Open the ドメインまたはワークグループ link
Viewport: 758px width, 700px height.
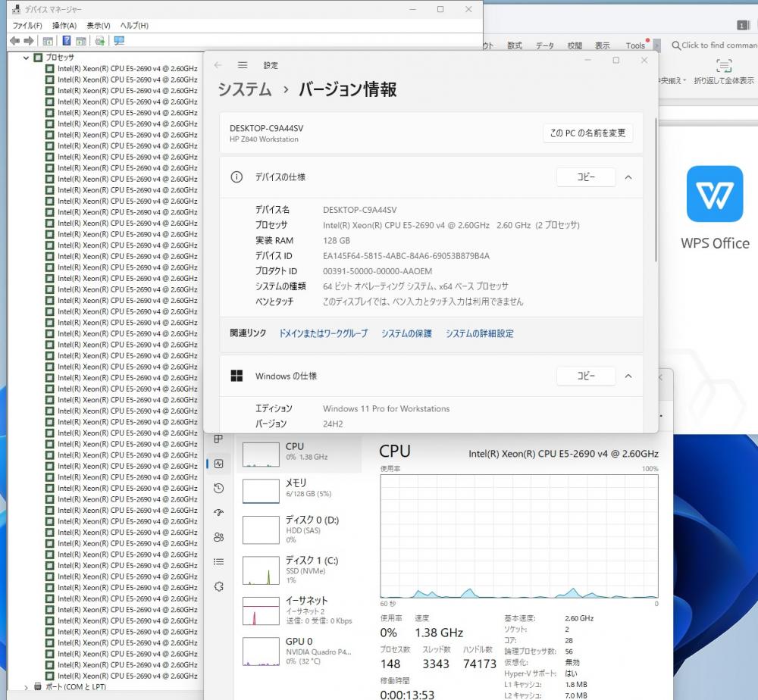coord(323,333)
